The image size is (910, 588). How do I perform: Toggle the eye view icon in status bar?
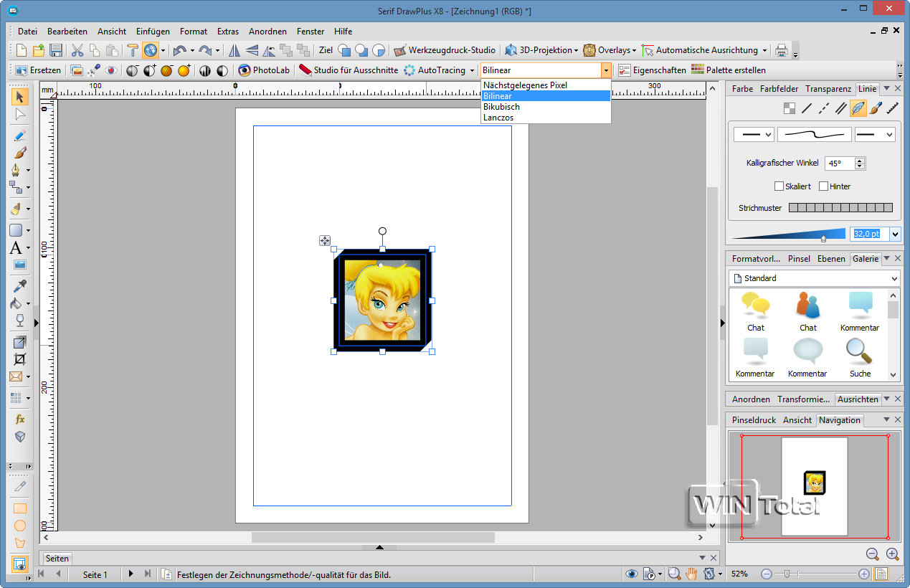631,574
